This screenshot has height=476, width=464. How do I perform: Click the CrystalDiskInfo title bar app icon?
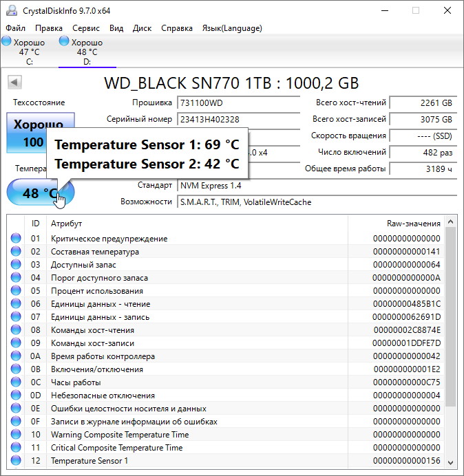(12, 10)
